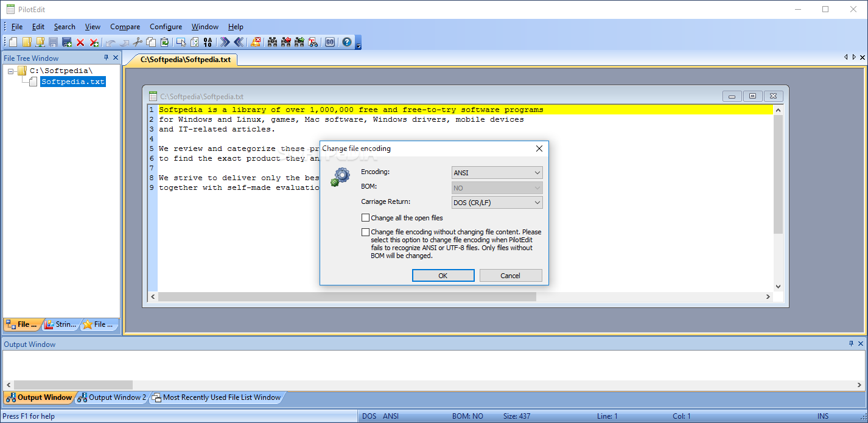Open the File menu
This screenshot has width=868, height=423.
point(17,27)
